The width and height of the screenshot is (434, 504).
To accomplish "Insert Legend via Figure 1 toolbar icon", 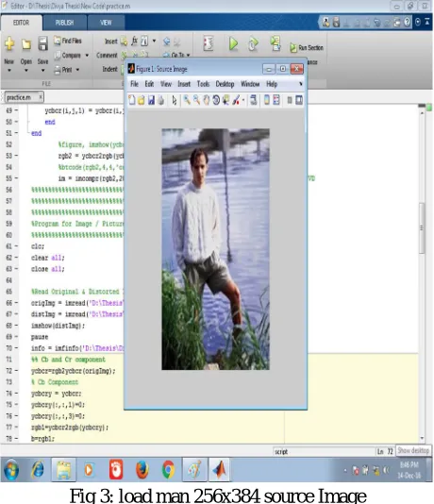I will [x=276, y=100].
